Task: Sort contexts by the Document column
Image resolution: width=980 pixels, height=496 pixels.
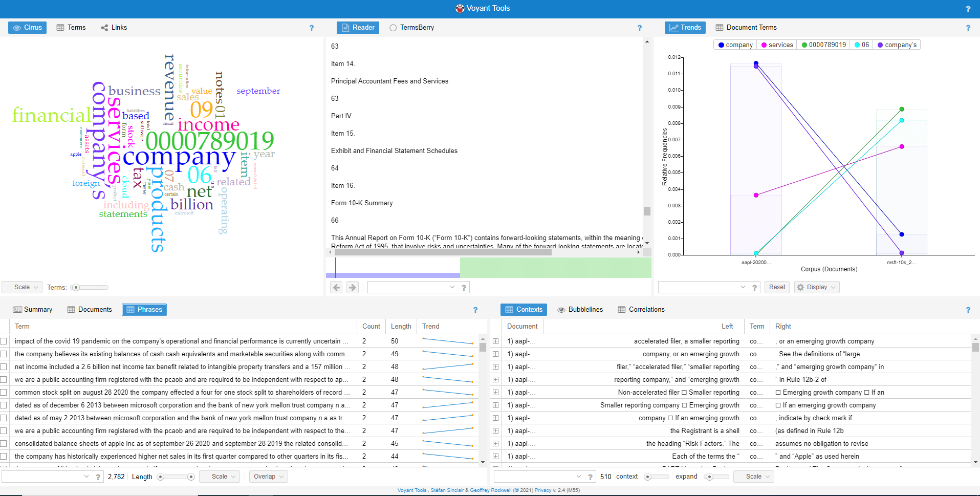Action: coord(522,327)
